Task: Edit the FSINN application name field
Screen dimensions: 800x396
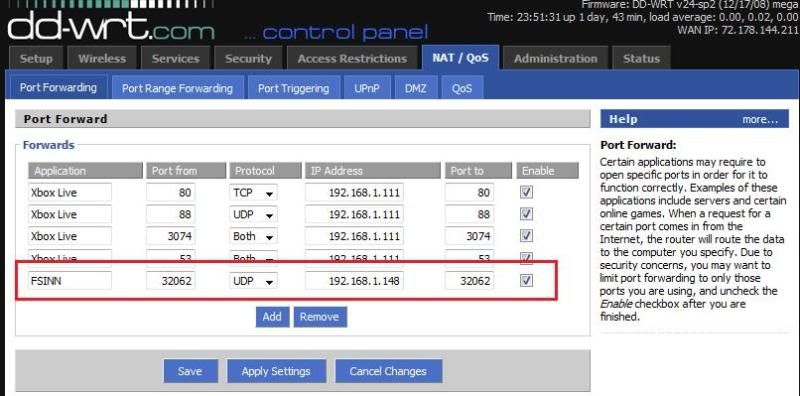Action: coord(70,281)
